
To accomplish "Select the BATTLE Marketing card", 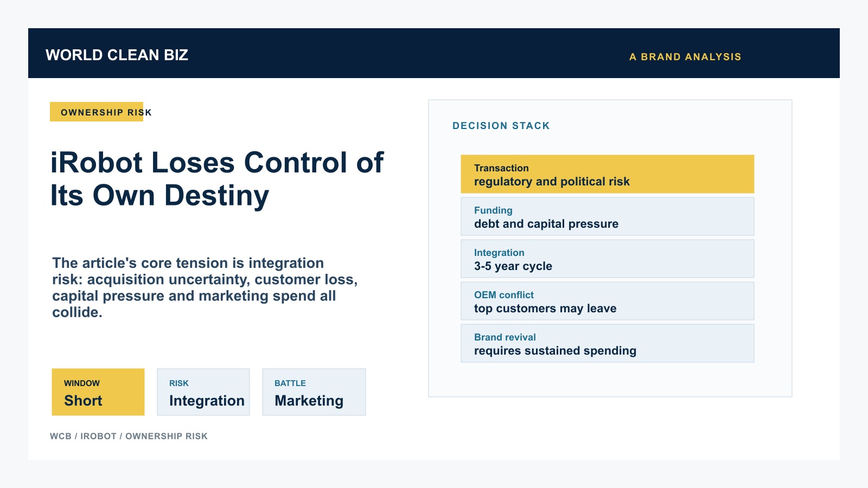I will [x=314, y=392].
